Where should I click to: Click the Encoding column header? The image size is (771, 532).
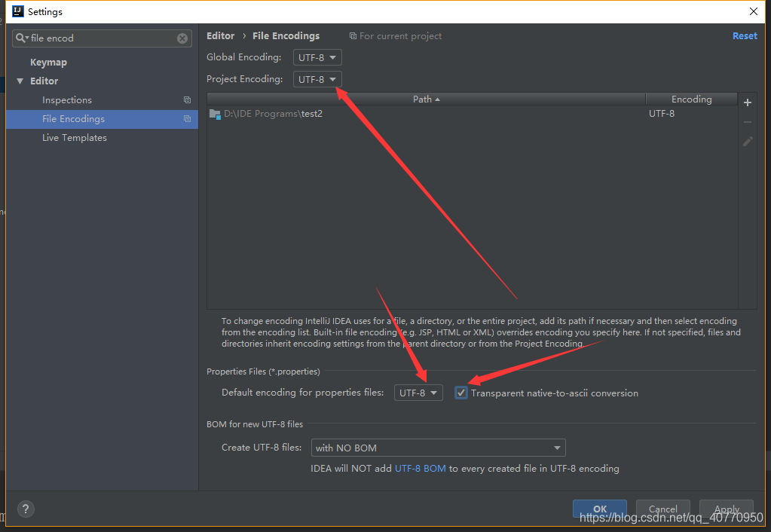pyautogui.click(x=691, y=99)
